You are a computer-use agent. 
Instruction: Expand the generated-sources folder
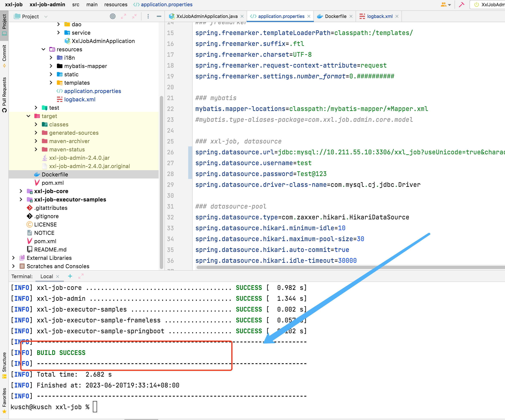click(36, 133)
